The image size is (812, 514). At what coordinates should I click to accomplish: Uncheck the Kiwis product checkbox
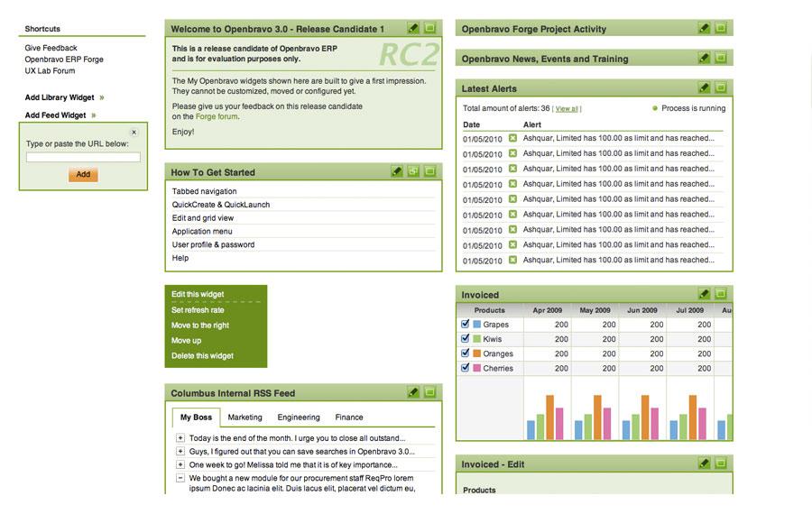pyautogui.click(x=465, y=338)
